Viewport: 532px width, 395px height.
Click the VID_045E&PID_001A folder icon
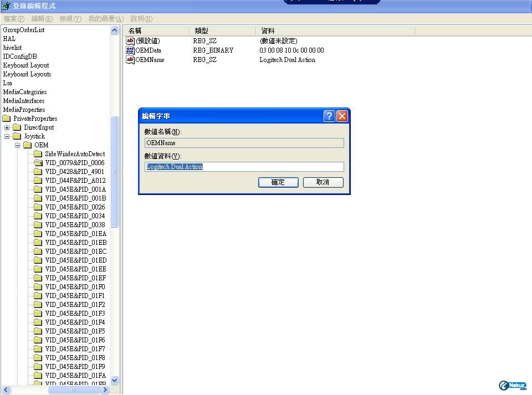tap(38, 189)
